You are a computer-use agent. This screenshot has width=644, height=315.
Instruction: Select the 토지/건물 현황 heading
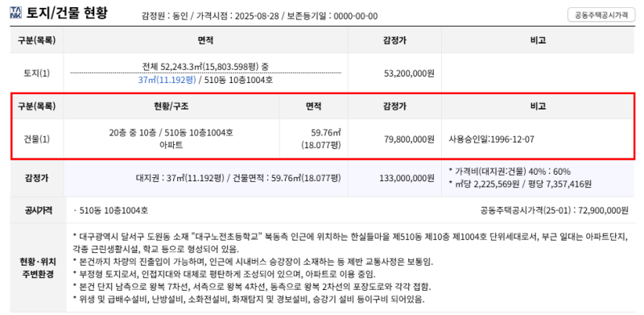tap(67, 13)
